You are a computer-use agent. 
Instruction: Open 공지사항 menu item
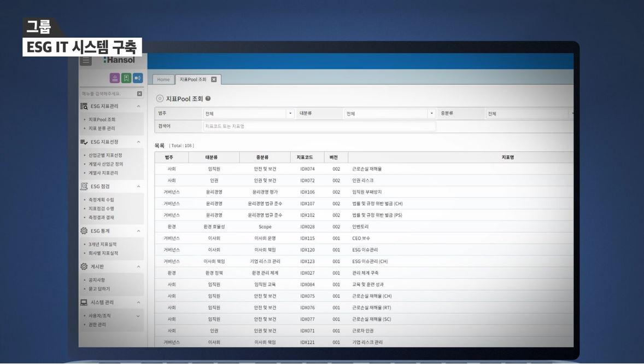click(97, 280)
